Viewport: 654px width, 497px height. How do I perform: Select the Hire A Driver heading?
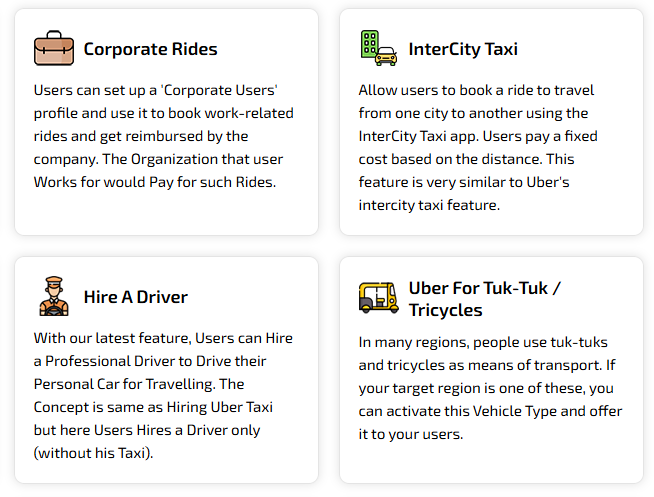(x=136, y=297)
